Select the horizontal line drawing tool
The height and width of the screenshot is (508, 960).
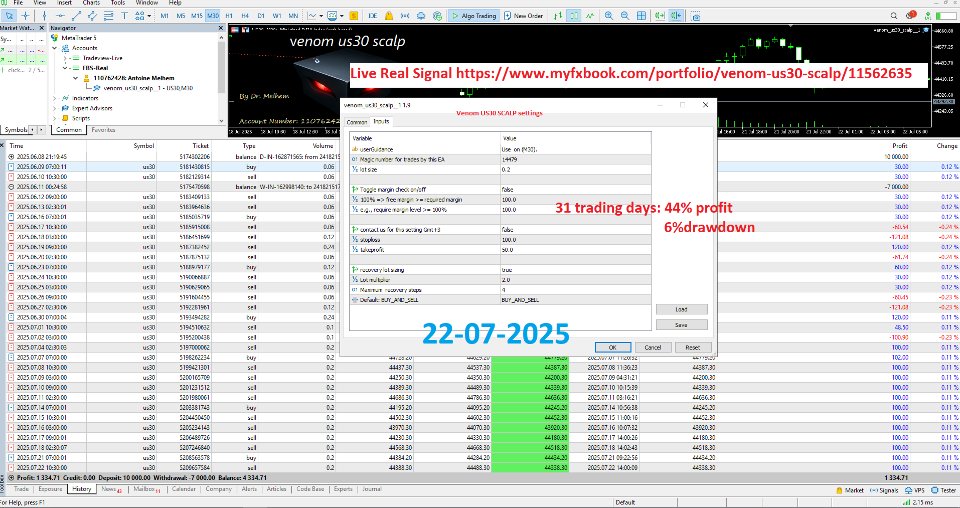60,15
